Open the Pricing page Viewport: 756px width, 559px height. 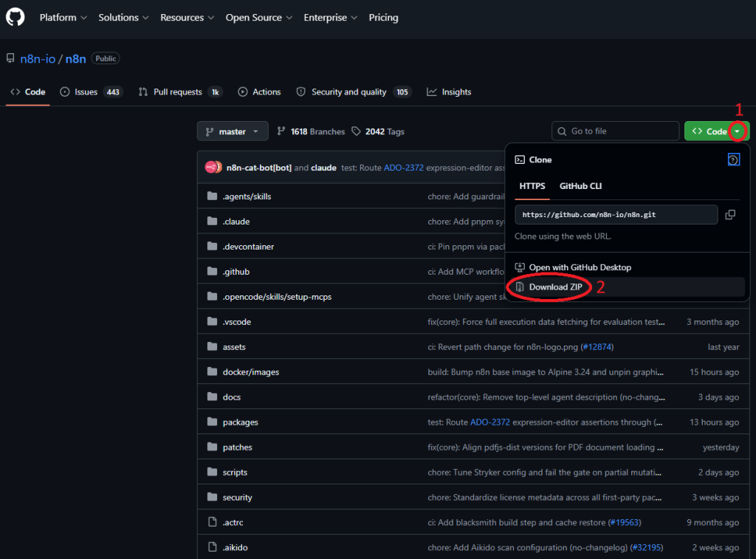point(383,18)
